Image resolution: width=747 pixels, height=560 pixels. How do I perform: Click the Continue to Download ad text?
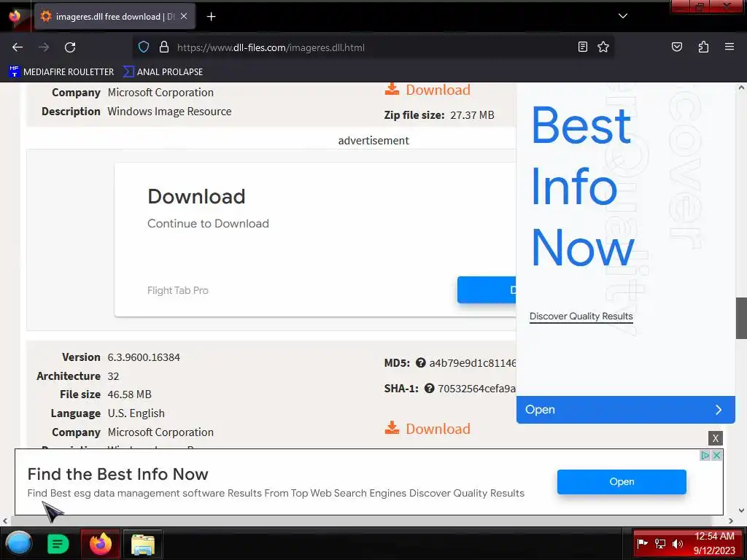click(208, 223)
